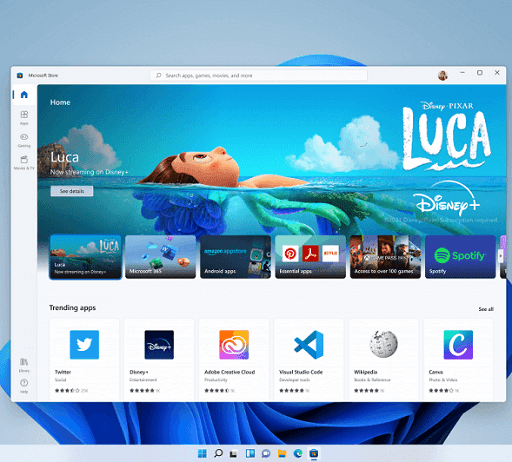Select the Essential apps carousel thumbnail
Viewport: 512px width, 462px height.
310,257
